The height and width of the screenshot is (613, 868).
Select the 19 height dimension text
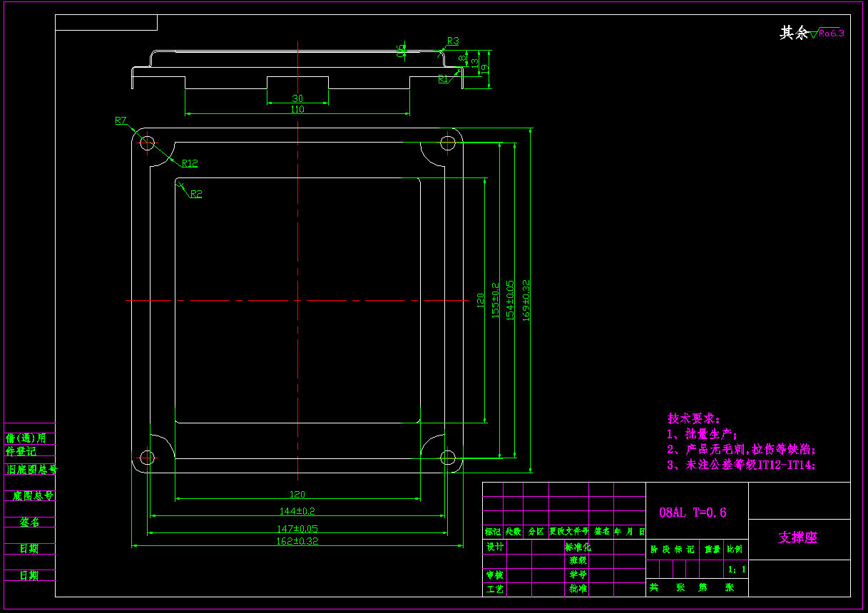click(x=484, y=69)
